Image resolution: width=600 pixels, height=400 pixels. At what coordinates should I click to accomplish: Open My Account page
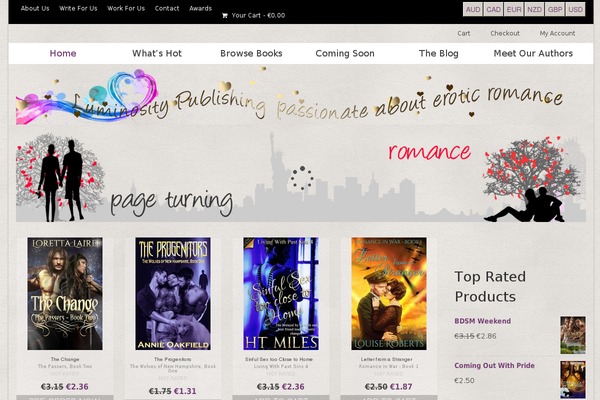tap(557, 33)
